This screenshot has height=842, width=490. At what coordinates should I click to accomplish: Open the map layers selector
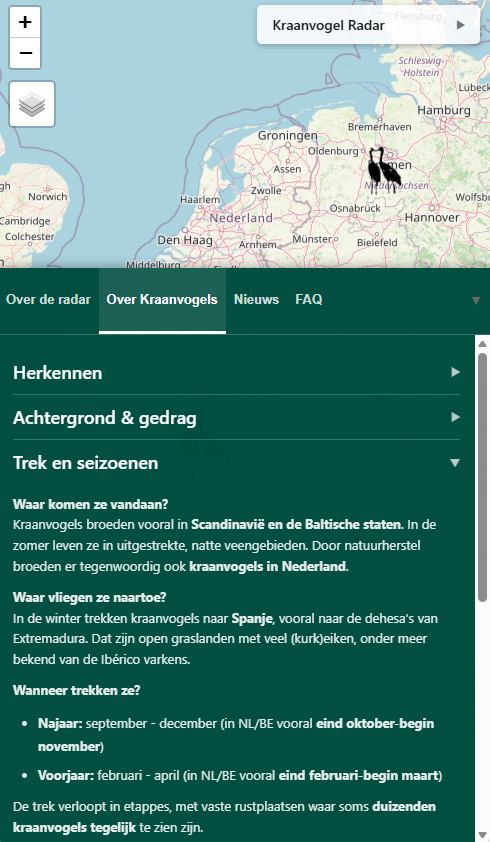point(32,104)
